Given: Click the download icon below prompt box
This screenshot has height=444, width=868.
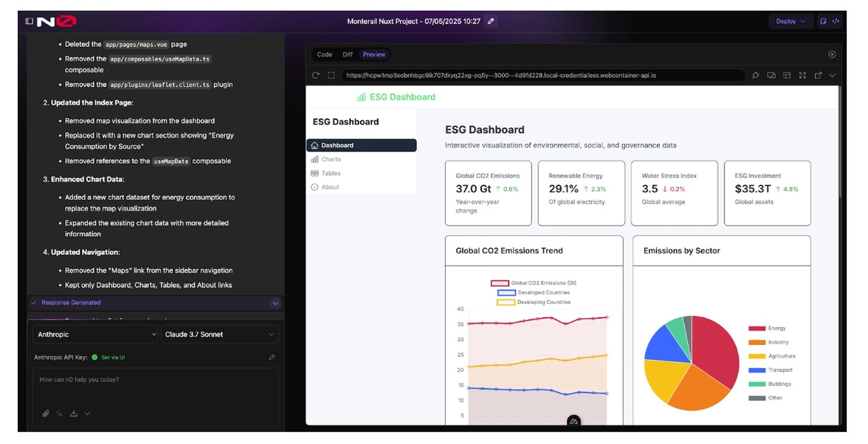Looking at the screenshot, I should click(x=73, y=413).
